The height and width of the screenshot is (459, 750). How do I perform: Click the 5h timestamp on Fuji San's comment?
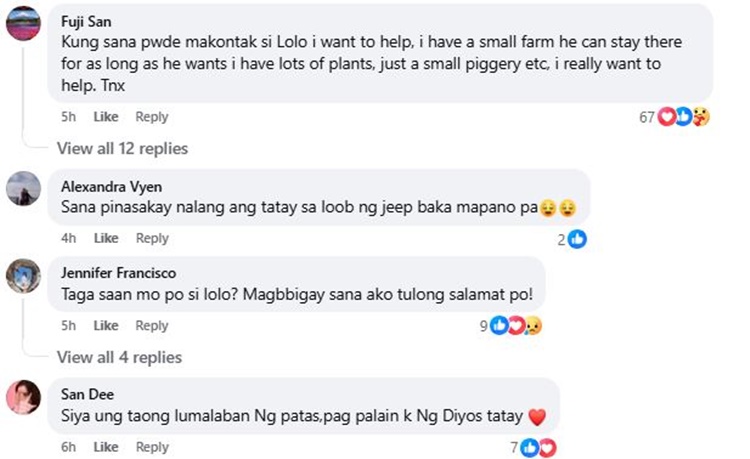point(68,117)
